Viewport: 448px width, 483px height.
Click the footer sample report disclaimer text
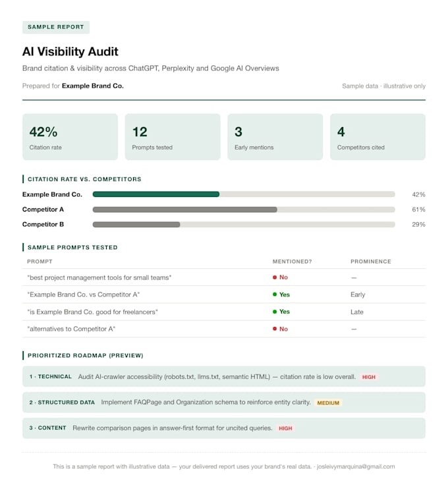182,467
